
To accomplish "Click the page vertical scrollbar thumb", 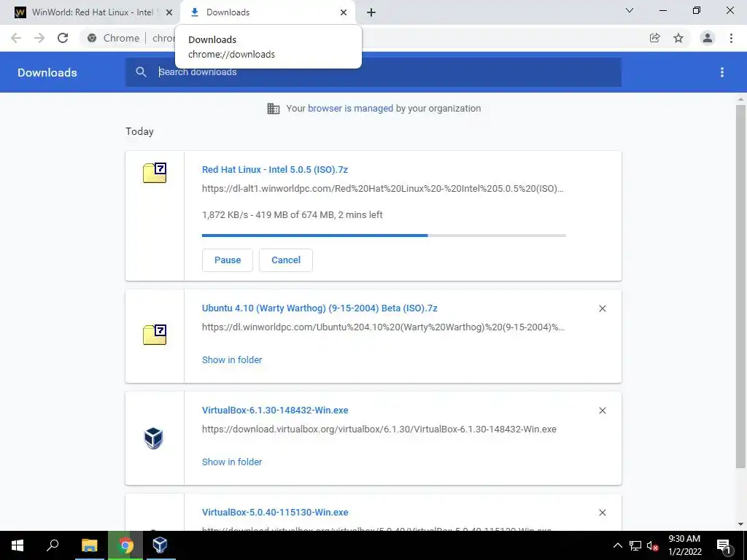I will point(740,286).
